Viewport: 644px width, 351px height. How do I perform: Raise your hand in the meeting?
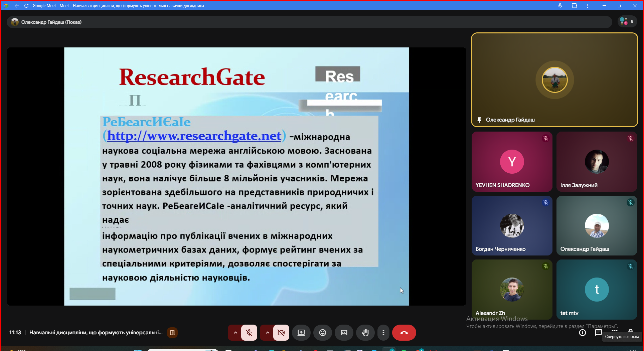(365, 333)
